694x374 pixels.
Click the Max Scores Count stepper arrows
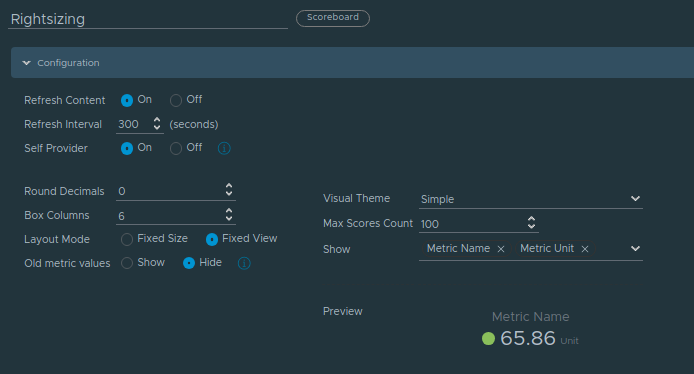531,223
